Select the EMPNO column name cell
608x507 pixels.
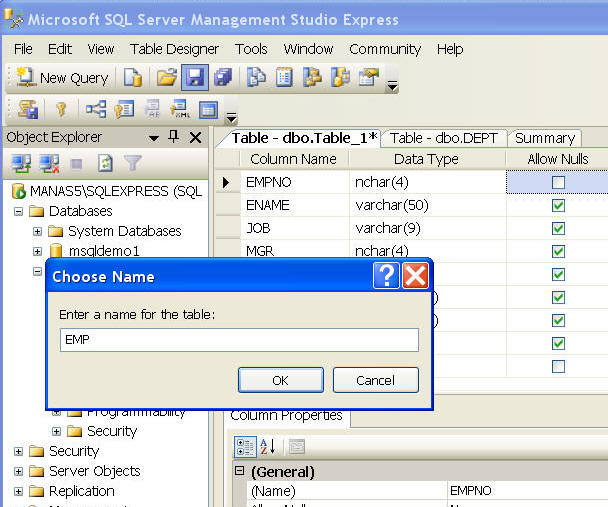pos(295,182)
